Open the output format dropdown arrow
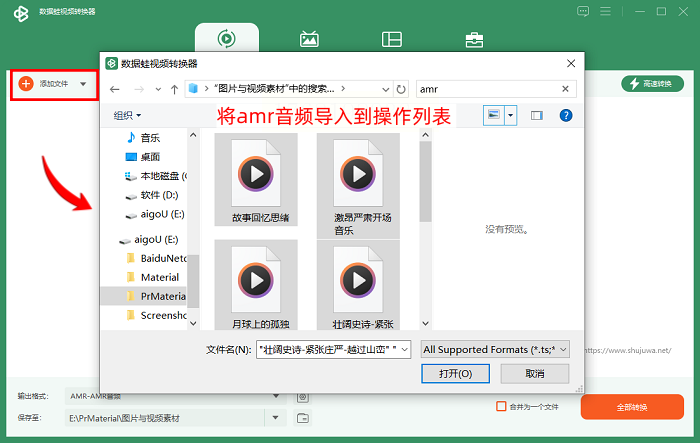Image resolution: width=700 pixels, height=443 pixels. pos(276,396)
